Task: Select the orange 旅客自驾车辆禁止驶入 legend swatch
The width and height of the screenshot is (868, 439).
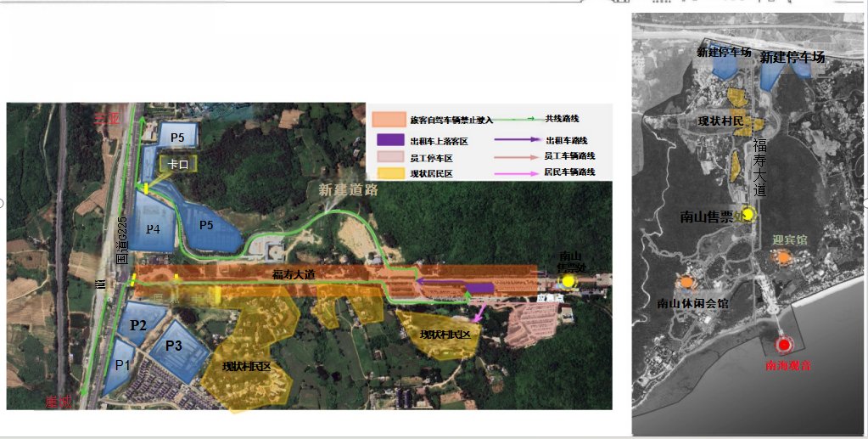Action: click(x=388, y=120)
